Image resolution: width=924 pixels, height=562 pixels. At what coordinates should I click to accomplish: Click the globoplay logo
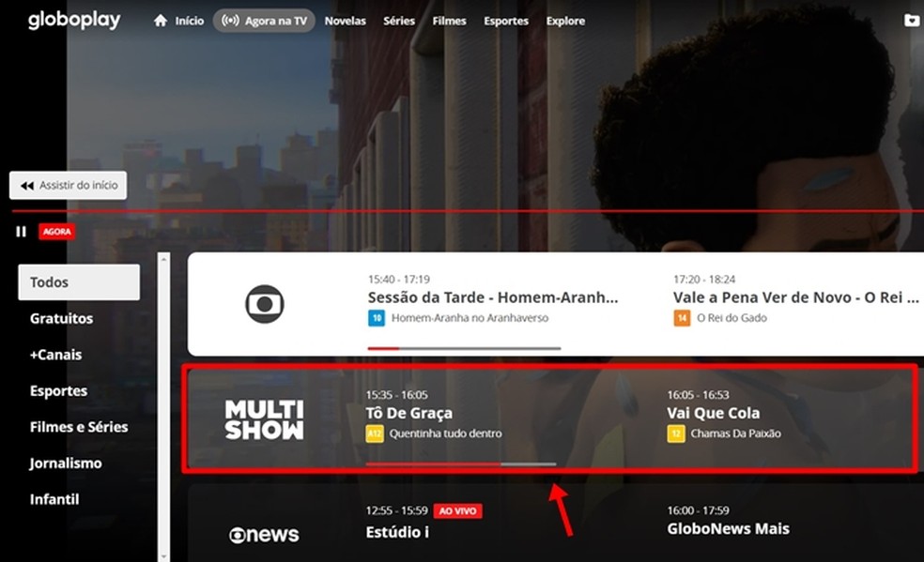tap(74, 19)
